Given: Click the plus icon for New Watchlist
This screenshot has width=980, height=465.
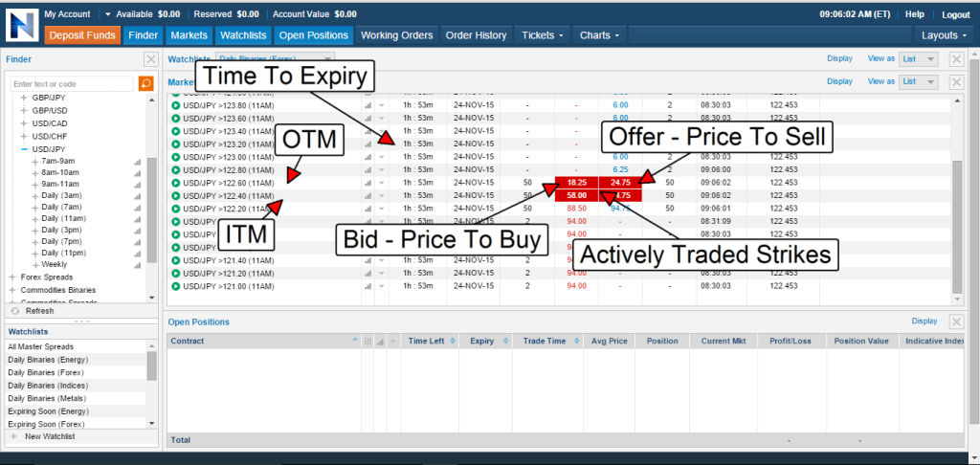Looking at the screenshot, I should click(13, 436).
